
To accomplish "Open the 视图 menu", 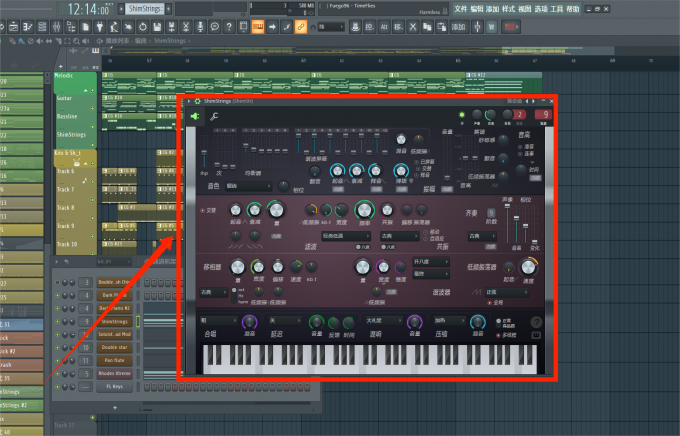I will coord(524,9).
